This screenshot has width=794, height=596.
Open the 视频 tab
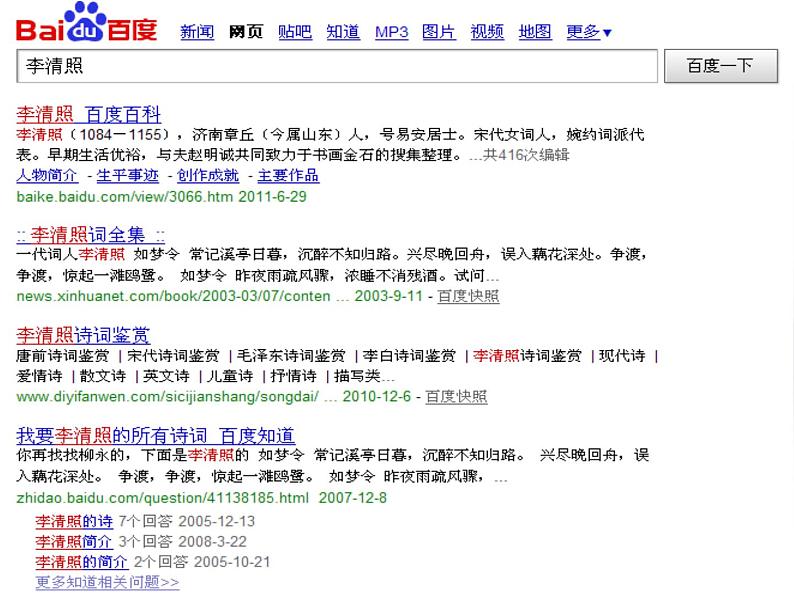point(487,32)
